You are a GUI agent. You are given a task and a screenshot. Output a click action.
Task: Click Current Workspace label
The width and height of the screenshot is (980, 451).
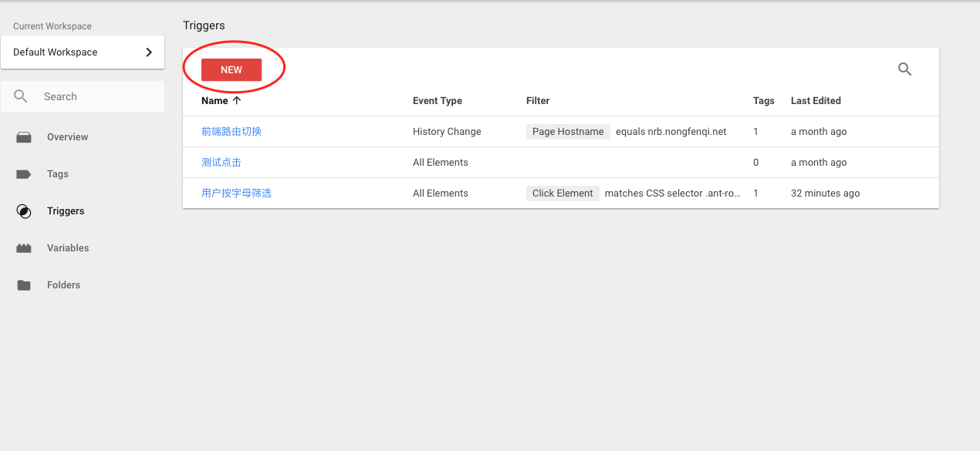tap(52, 26)
